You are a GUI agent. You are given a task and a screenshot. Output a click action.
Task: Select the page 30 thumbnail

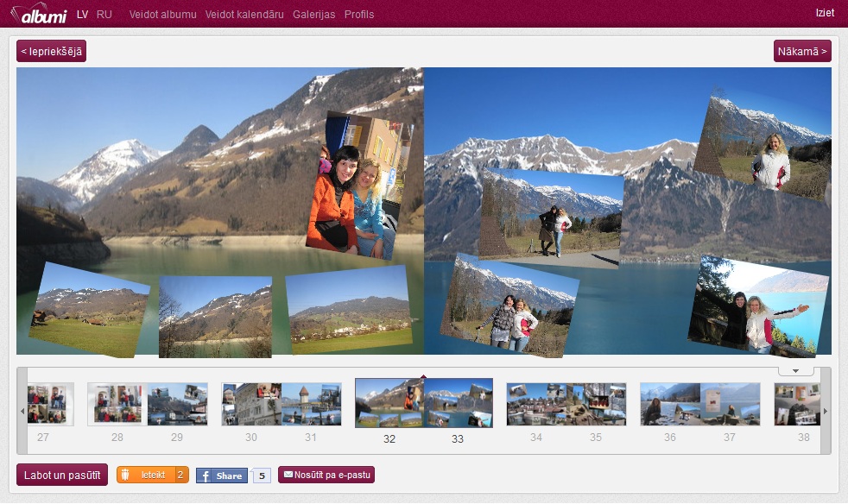coord(251,403)
